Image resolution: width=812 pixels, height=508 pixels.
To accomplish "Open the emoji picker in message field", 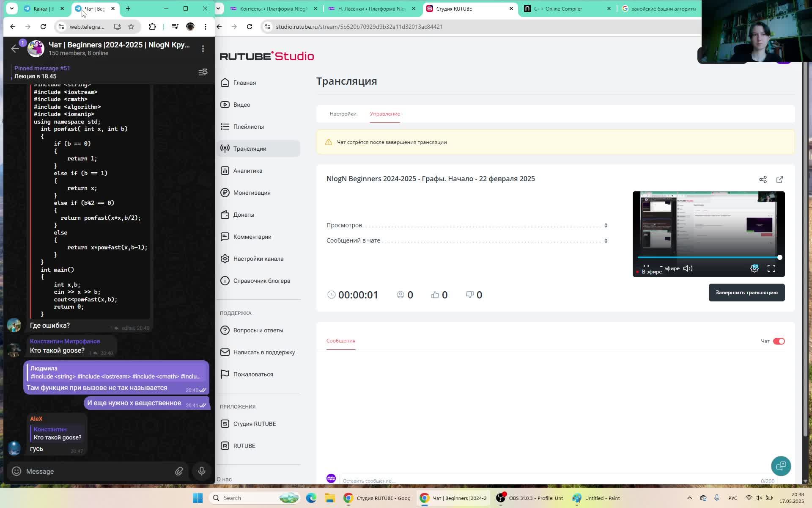I will coord(16,471).
